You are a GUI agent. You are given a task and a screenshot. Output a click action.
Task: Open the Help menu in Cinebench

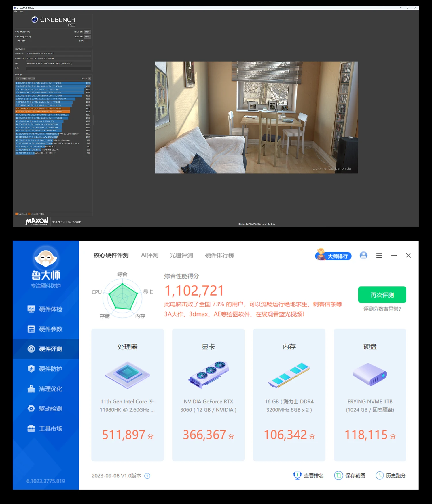point(21,12)
